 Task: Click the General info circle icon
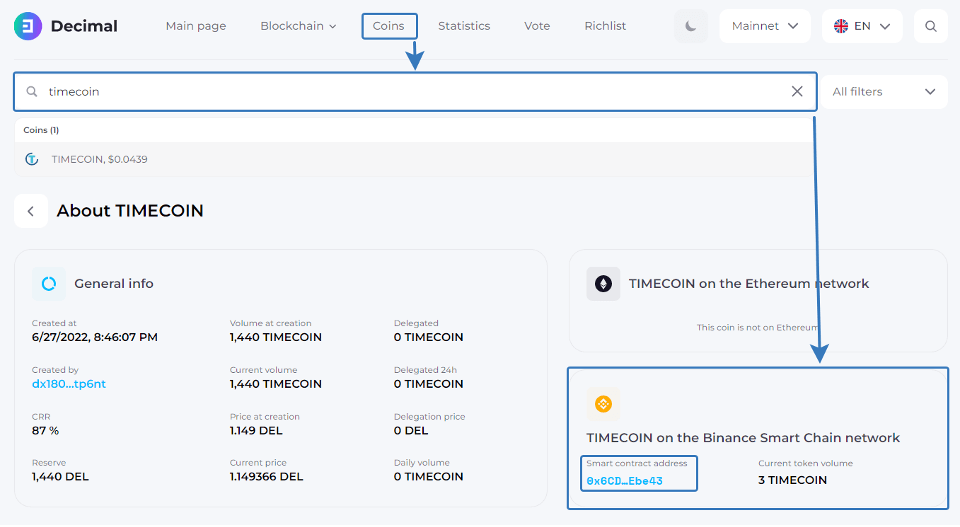[x=49, y=283]
